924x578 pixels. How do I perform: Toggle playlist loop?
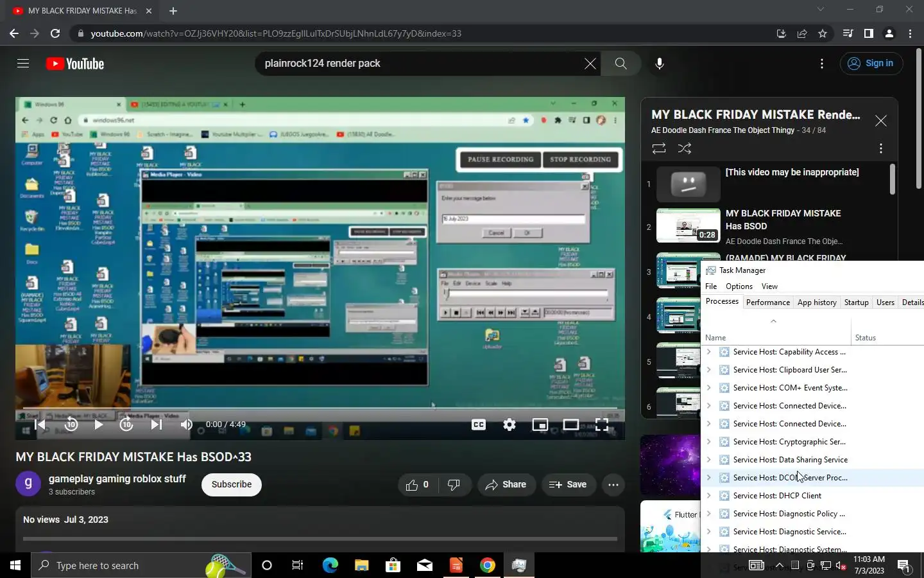point(659,148)
